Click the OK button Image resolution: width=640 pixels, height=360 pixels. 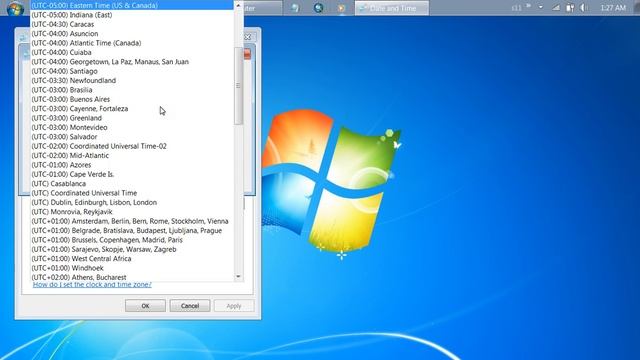pyautogui.click(x=145, y=306)
